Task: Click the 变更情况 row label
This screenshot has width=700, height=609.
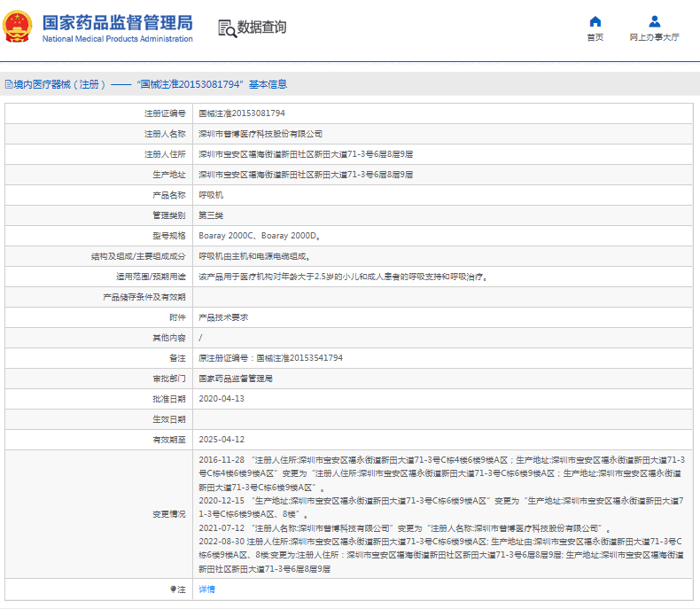Action: pos(168,514)
